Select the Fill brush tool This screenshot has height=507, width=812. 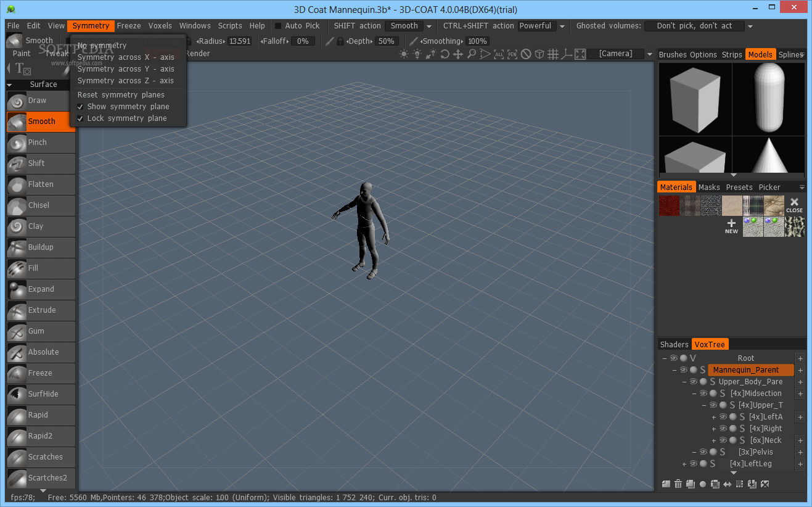(x=41, y=268)
